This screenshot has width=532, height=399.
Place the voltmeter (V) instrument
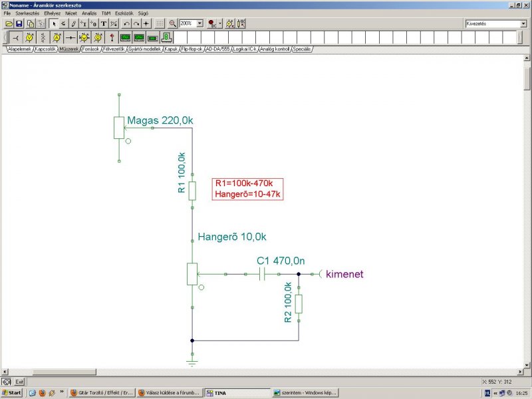pos(29,37)
